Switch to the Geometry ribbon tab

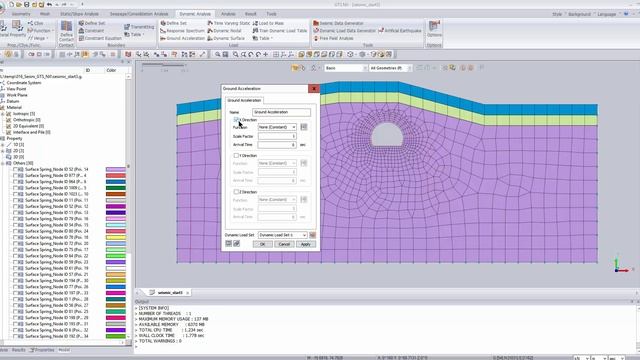click(21, 14)
